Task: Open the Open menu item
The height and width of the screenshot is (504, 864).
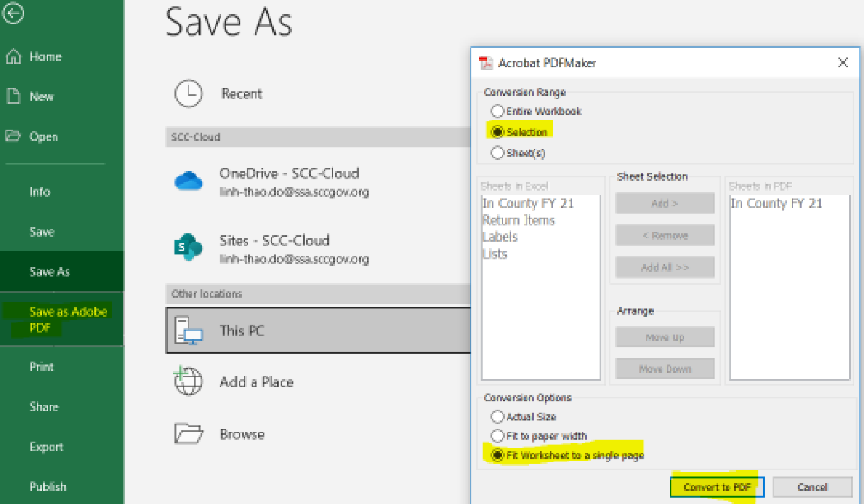Action: click(62, 137)
